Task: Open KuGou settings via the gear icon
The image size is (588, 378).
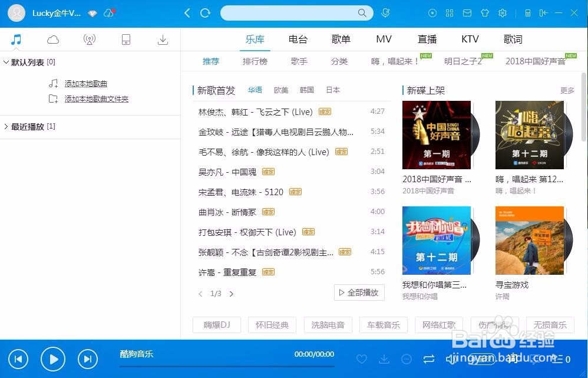Action: click(x=503, y=12)
